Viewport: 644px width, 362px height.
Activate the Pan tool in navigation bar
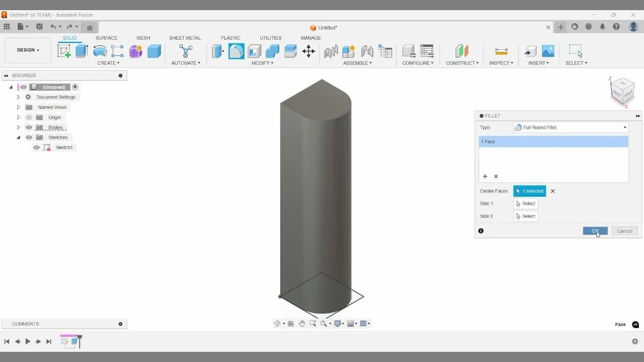[x=302, y=323]
